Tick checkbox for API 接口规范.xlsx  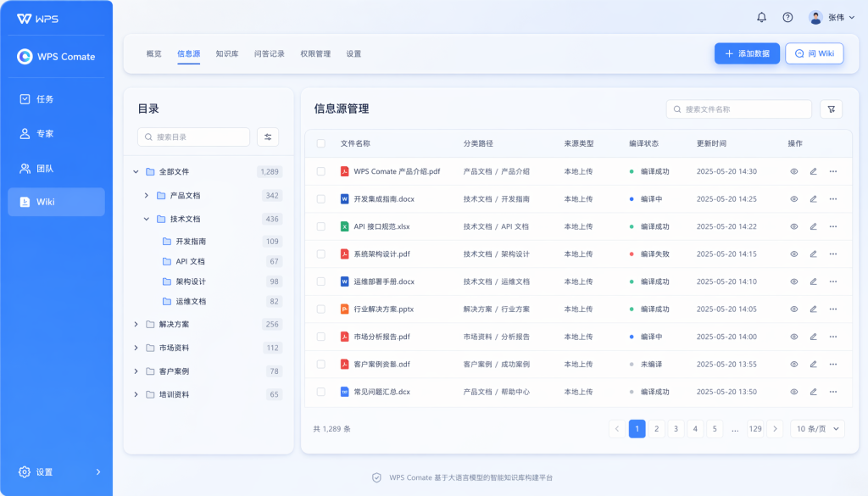[321, 226]
